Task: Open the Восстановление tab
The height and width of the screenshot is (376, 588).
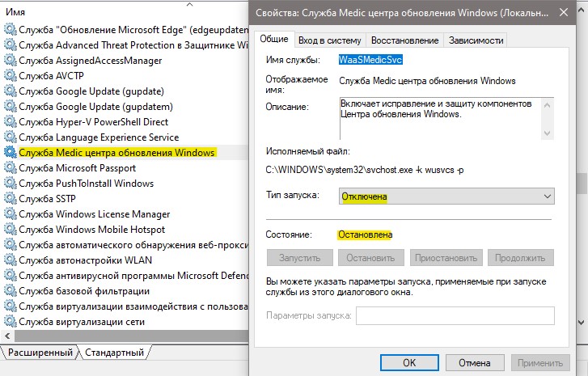Action: 404,40
